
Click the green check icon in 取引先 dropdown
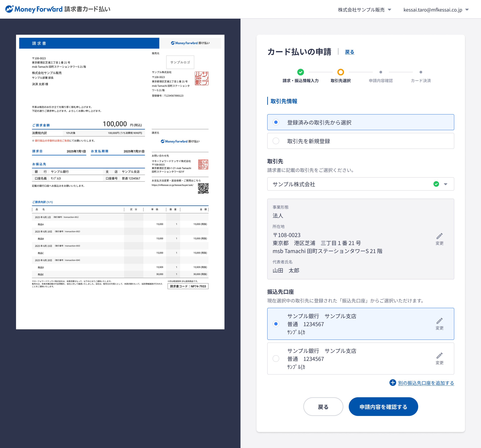[x=436, y=184]
